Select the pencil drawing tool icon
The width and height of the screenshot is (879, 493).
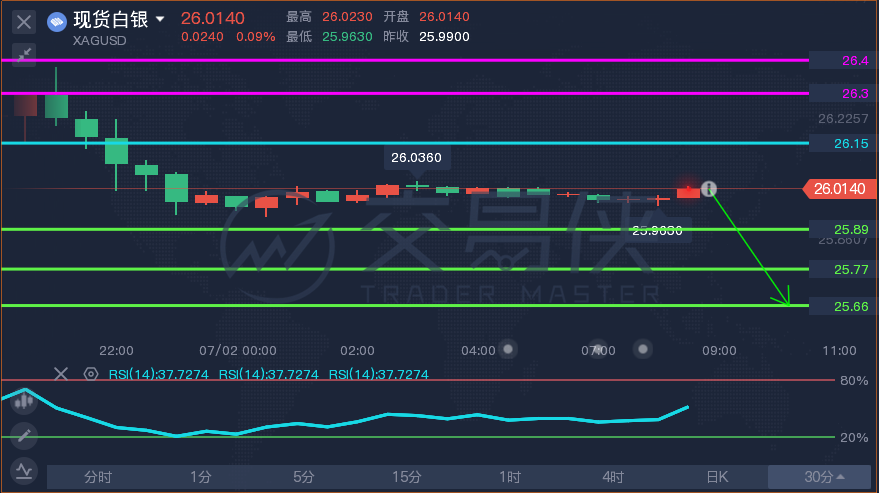click(x=24, y=435)
